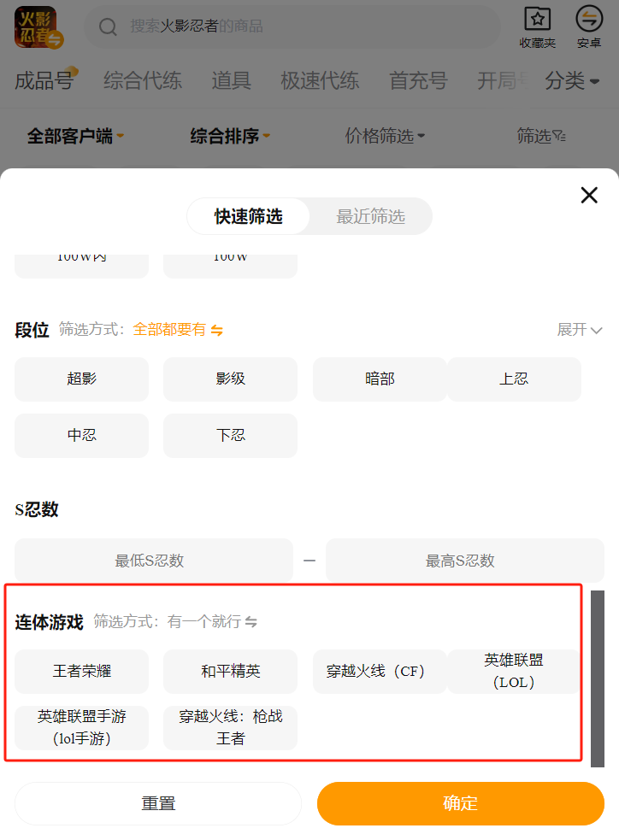Close the filter panel with X
Viewport: 619px width, 840px height.
[589, 195]
